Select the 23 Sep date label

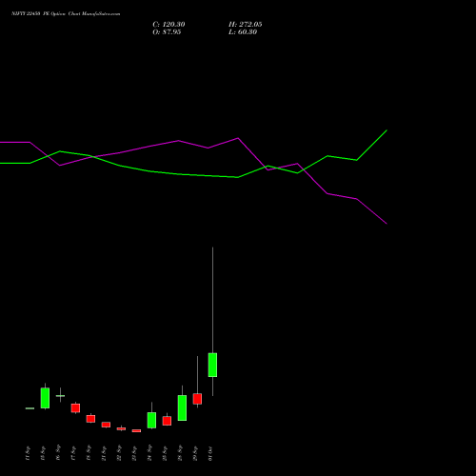(134, 454)
